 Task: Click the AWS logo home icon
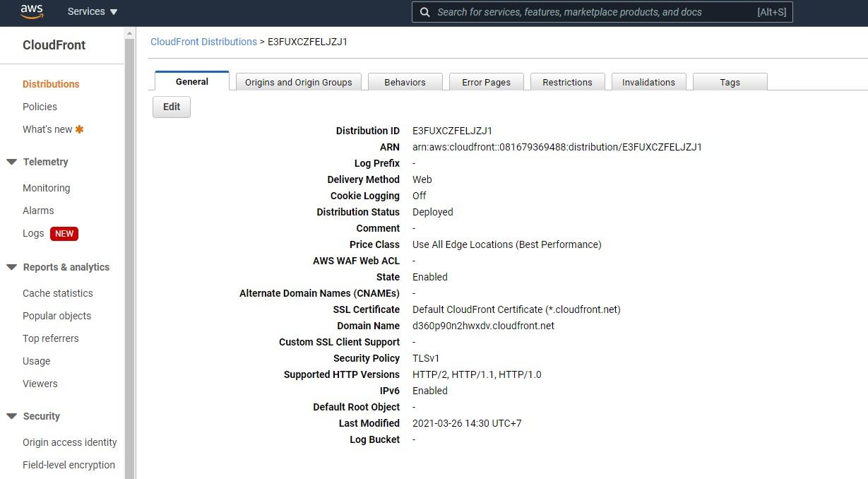32,11
